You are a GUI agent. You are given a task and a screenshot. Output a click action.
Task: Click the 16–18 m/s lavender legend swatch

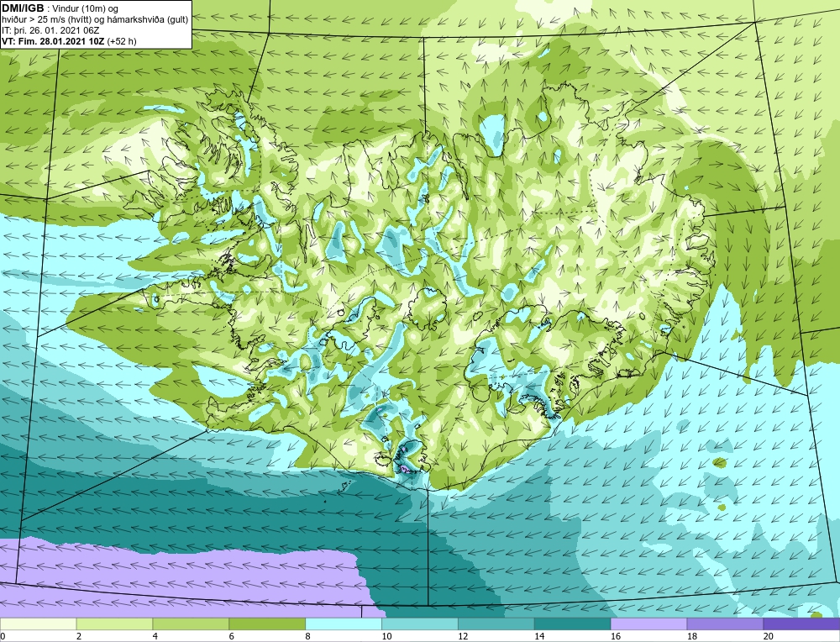click(x=648, y=624)
